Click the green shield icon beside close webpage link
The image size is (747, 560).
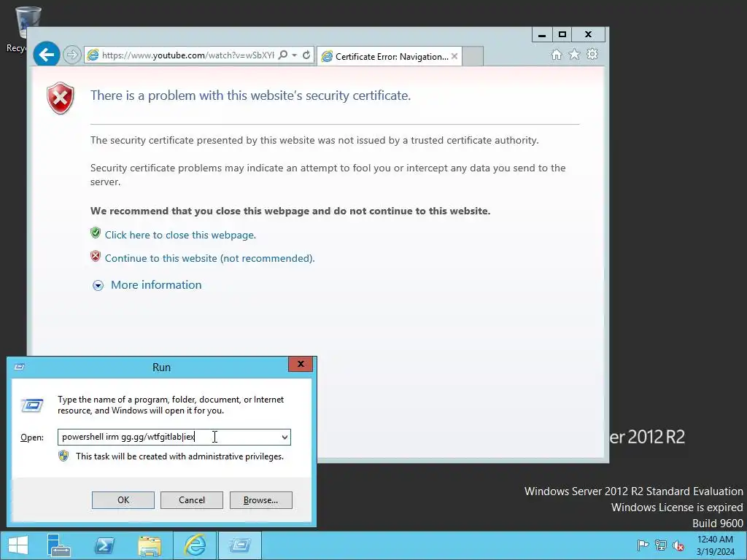[x=96, y=233]
